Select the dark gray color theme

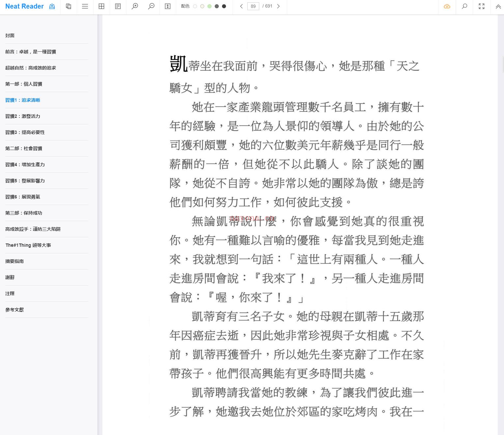click(x=217, y=6)
